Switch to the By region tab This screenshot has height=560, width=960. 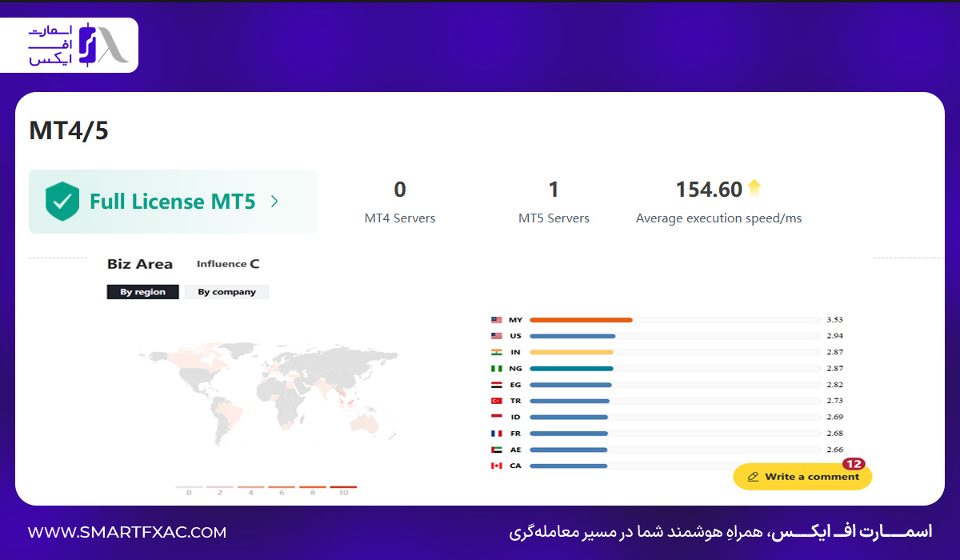pyautogui.click(x=142, y=292)
